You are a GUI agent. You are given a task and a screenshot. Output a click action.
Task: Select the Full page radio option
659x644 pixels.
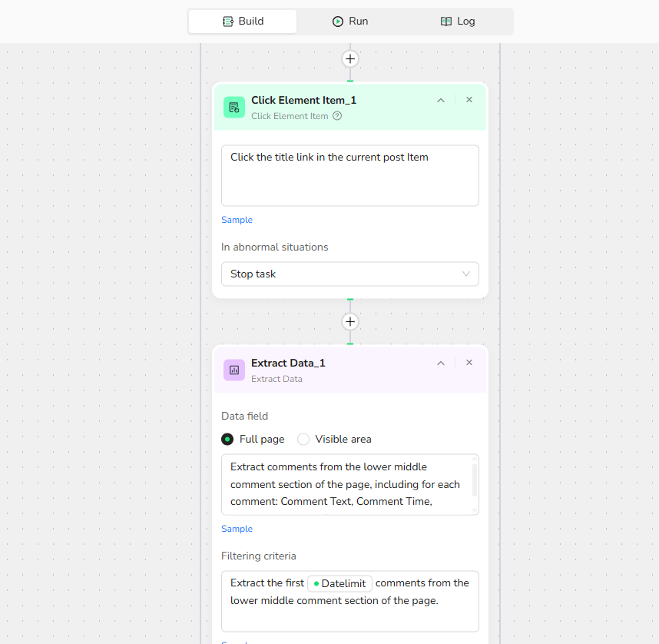pos(227,440)
